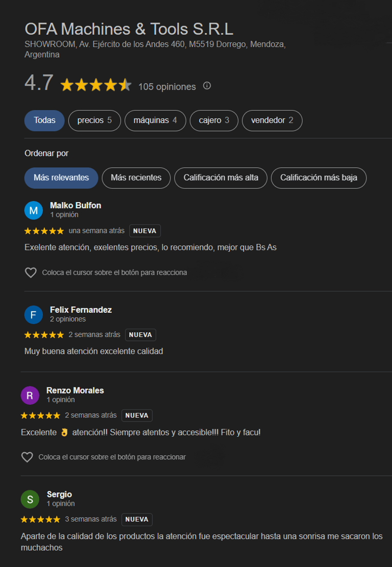Open Malko Bulfon's profile name link
This screenshot has width=392, height=567.
[x=76, y=205]
